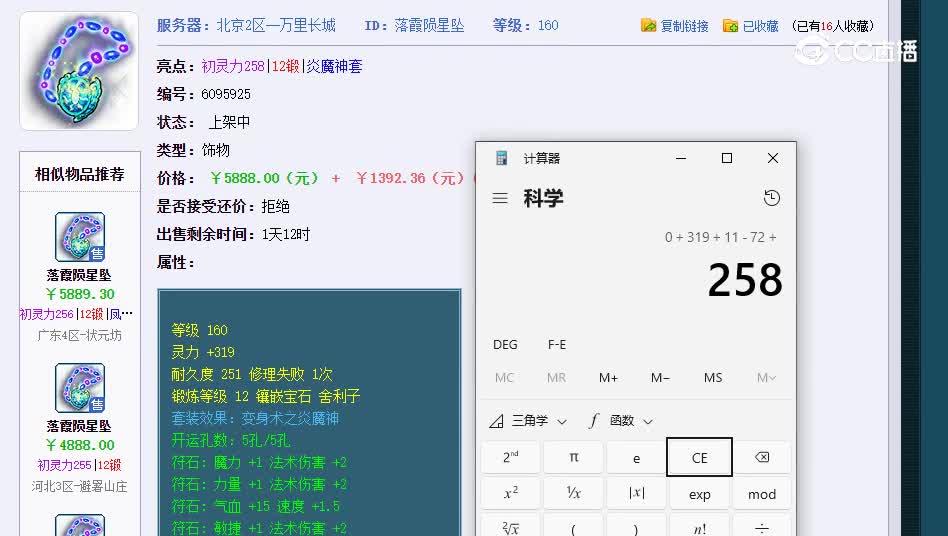Click the pi constant key
Image resolution: width=948 pixels, height=536 pixels.
(x=574, y=457)
